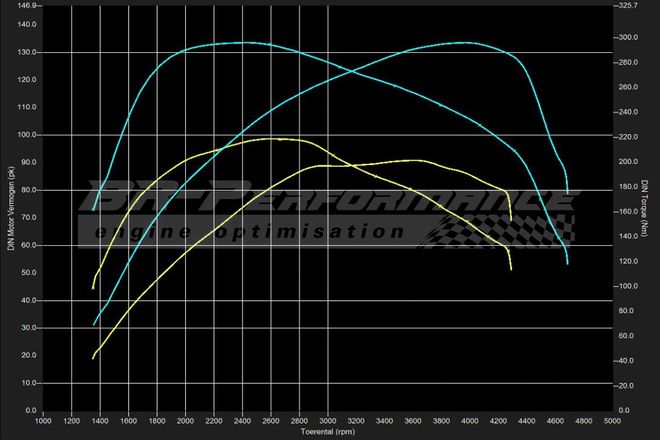Screen dimensions: 660x440
Task: Select the 2000 rpm axis tick label
Action: 186,421
